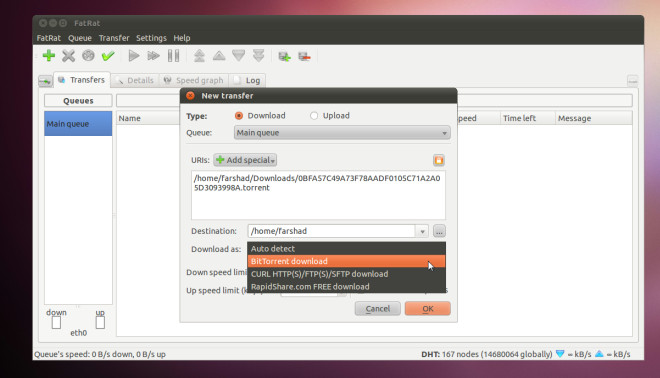Click the X delete transfer toolbar icon
Viewport: 660px width, 378px height.
pos(68,56)
